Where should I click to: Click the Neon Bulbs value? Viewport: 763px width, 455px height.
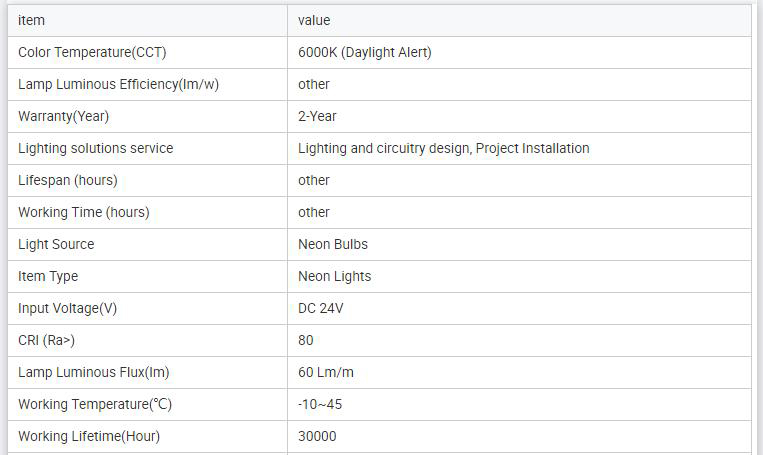tap(333, 244)
